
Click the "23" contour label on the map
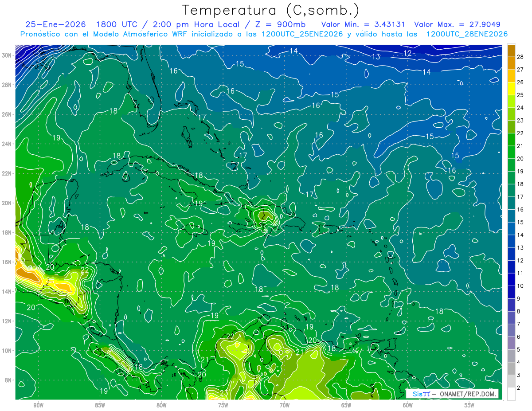point(224,393)
